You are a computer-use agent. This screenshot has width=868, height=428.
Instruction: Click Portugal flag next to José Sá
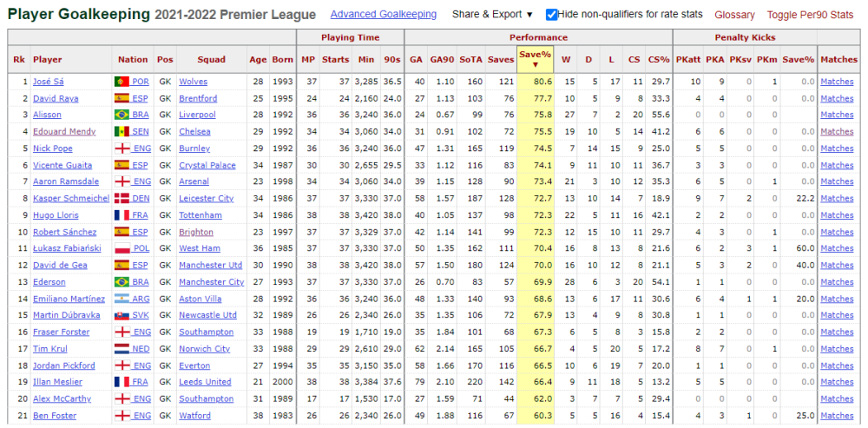pos(122,82)
